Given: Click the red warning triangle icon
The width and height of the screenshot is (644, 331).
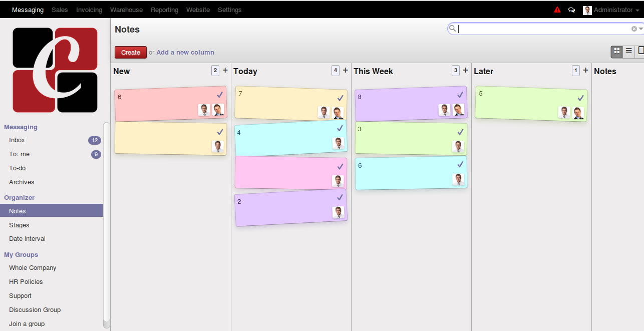Looking at the screenshot, I should click(557, 10).
